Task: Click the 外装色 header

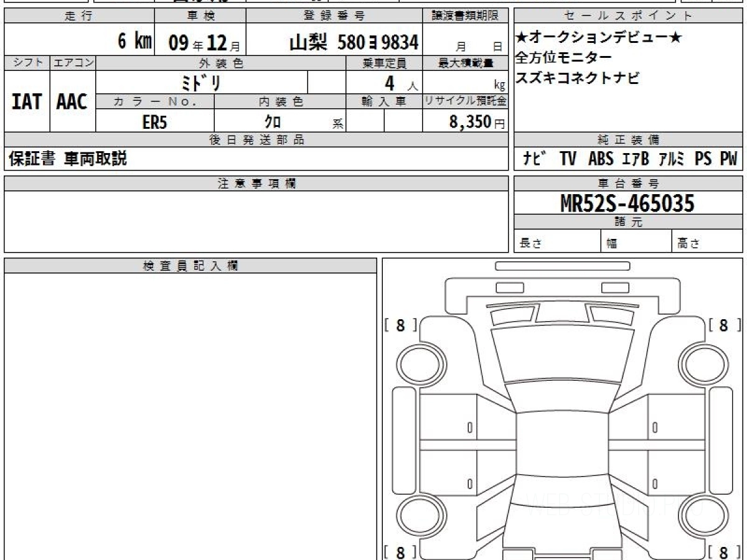Action: [x=221, y=63]
